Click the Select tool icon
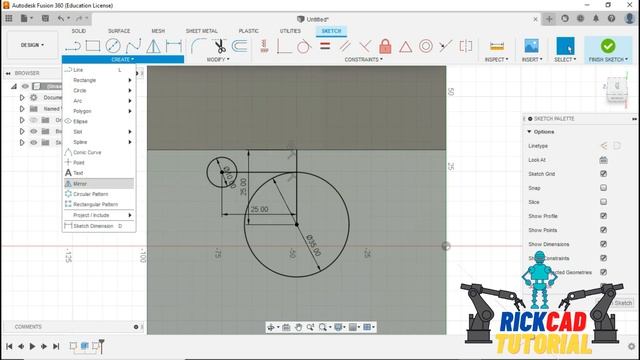The width and height of the screenshot is (640, 360). click(565, 46)
